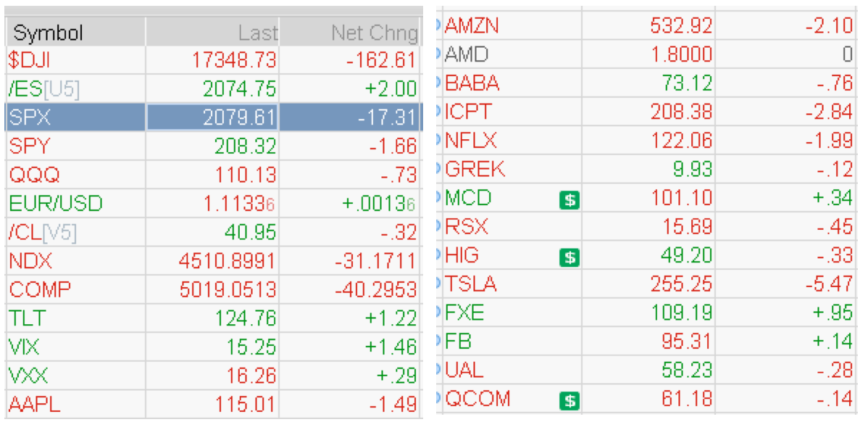The width and height of the screenshot is (868, 422).
Task: Select the AAPL symbol
Action: point(34,405)
